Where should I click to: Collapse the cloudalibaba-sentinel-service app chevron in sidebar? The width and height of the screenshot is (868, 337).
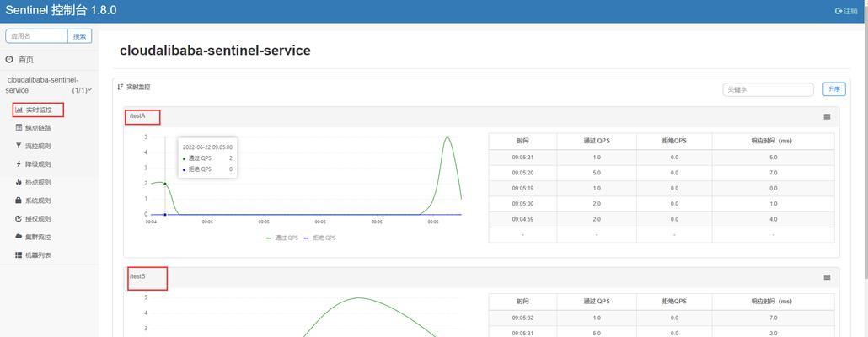pos(89,90)
